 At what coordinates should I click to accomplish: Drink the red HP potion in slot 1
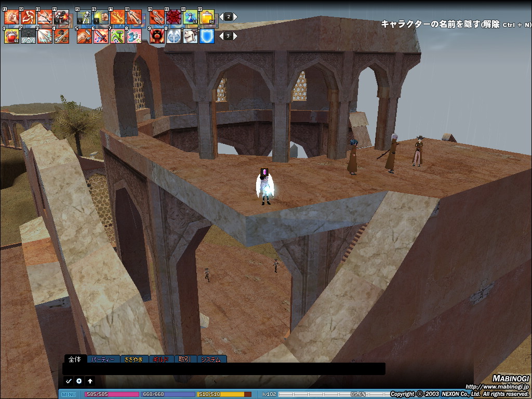pyautogui.click(x=11, y=35)
